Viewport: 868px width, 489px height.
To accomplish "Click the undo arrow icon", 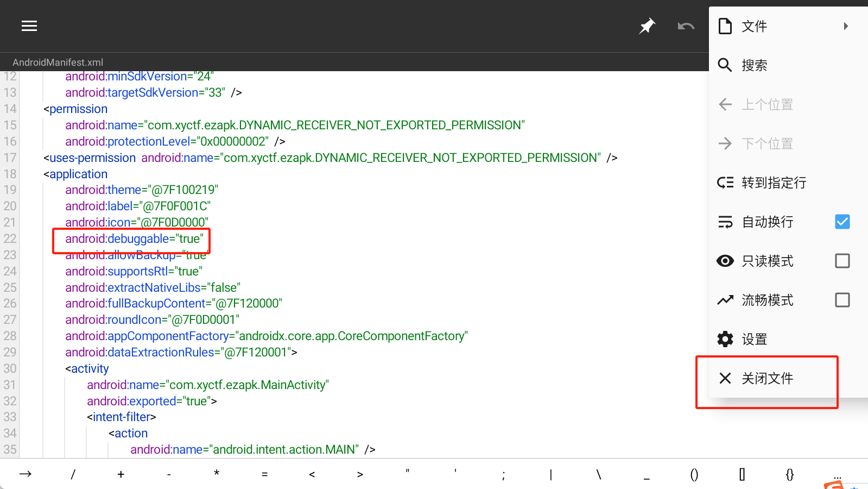I will (686, 26).
